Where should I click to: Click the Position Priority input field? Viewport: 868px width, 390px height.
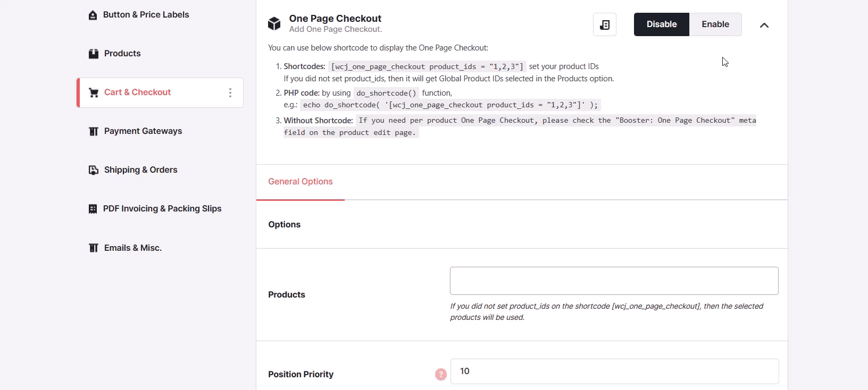point(615,371)
